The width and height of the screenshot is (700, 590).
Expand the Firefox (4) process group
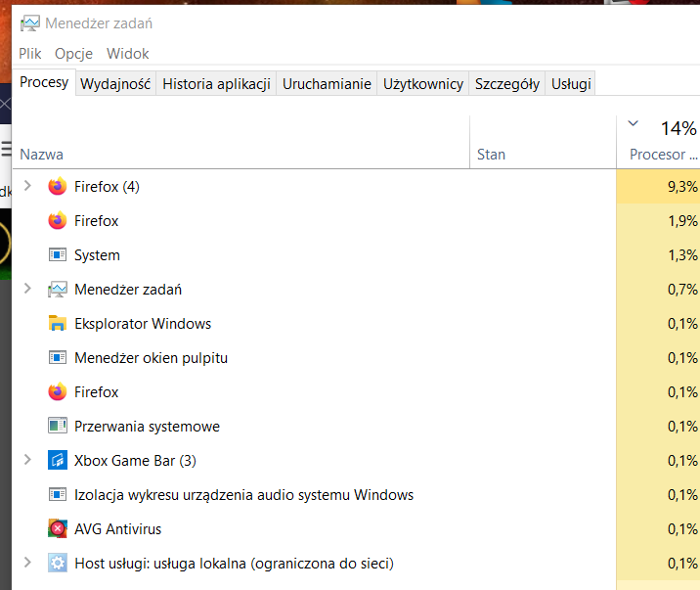27,185
